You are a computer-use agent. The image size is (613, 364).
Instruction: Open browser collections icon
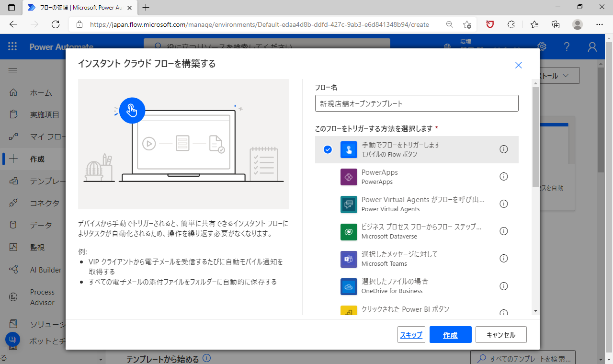coord(556,24)
